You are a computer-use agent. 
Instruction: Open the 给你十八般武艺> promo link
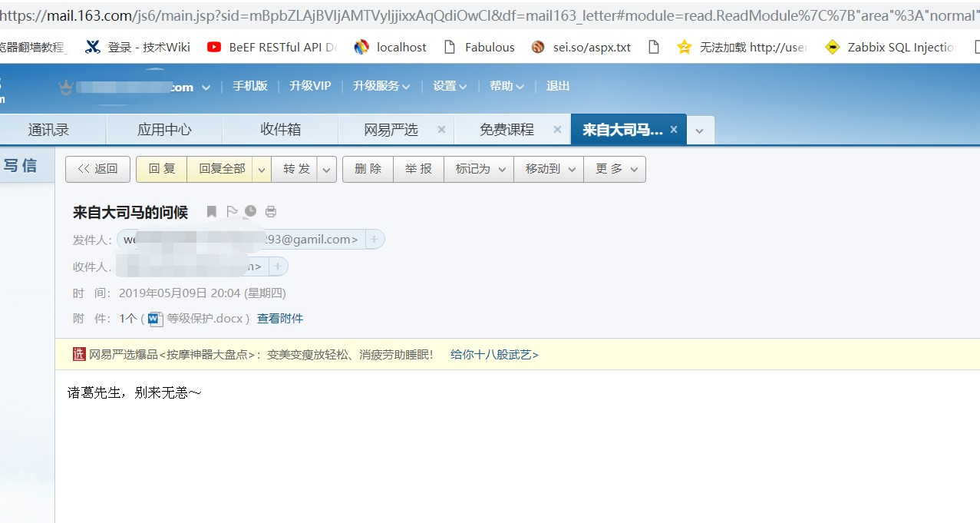coord(494,355)
